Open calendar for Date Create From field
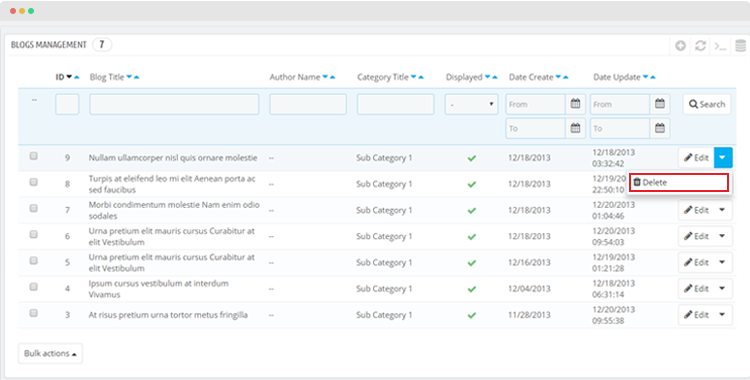750x380 pixels. [x=575, y=104]
